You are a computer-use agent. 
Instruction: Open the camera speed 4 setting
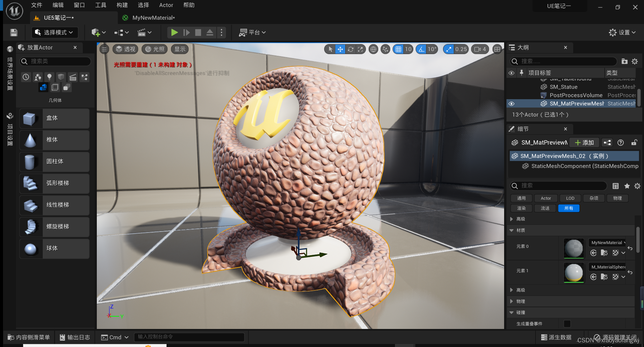point(480,49)
